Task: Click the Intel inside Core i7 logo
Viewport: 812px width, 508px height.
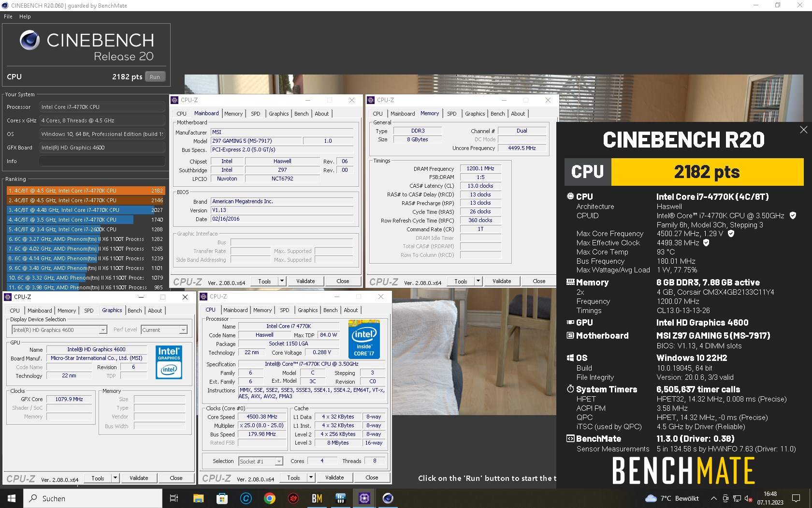Action: 364,339
